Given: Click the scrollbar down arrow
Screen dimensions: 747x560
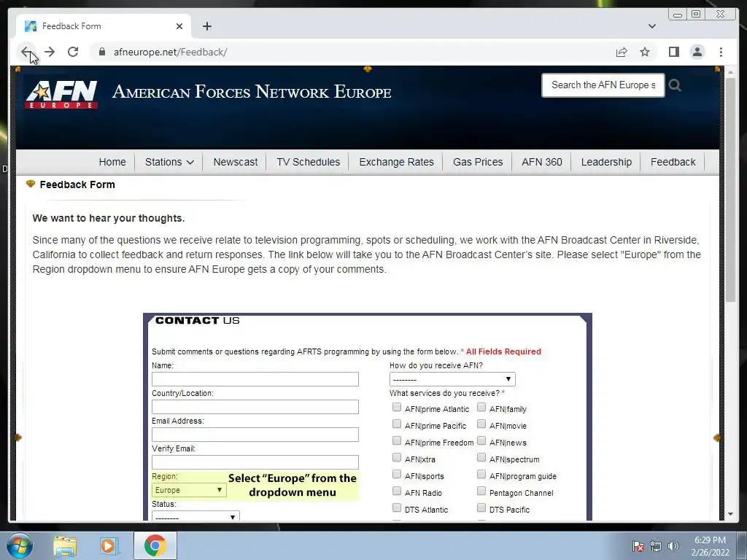Looking at the screenshot, I should [730, 514].
